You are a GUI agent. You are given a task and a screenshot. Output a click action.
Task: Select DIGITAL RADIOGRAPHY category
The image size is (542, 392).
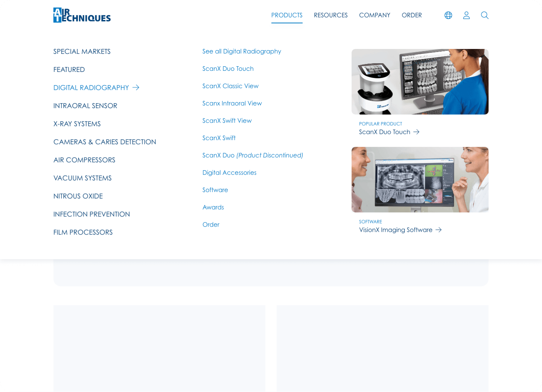click(96, 88)
